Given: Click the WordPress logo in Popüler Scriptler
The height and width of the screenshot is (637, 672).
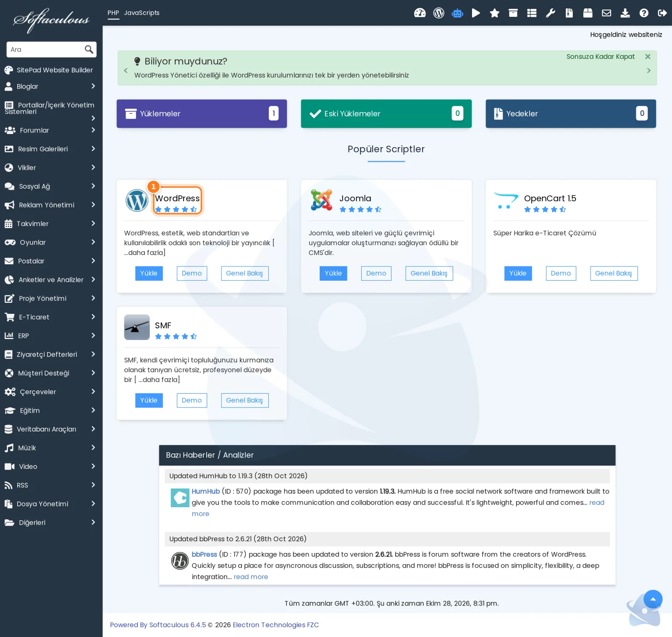Looking at the screenshot, I should click(137, 200).
